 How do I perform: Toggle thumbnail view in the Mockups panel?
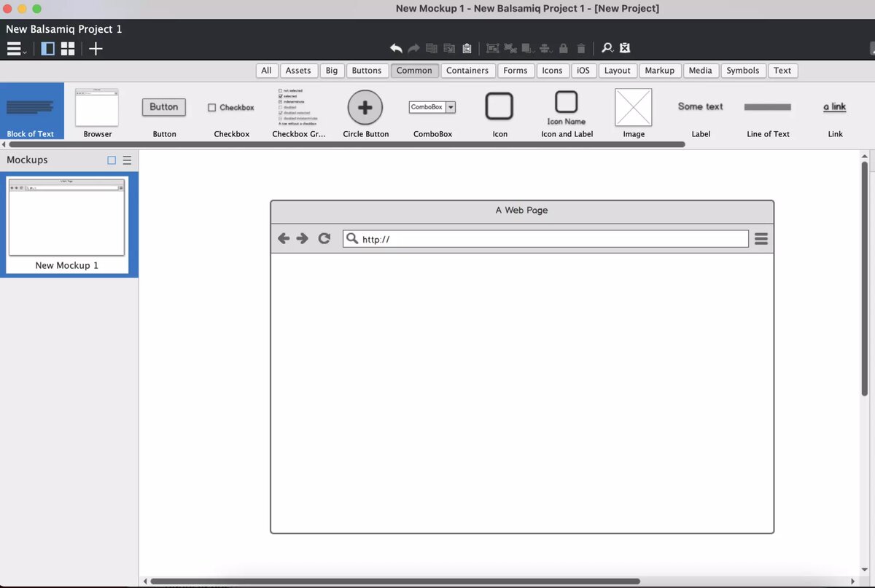point(112,160)
